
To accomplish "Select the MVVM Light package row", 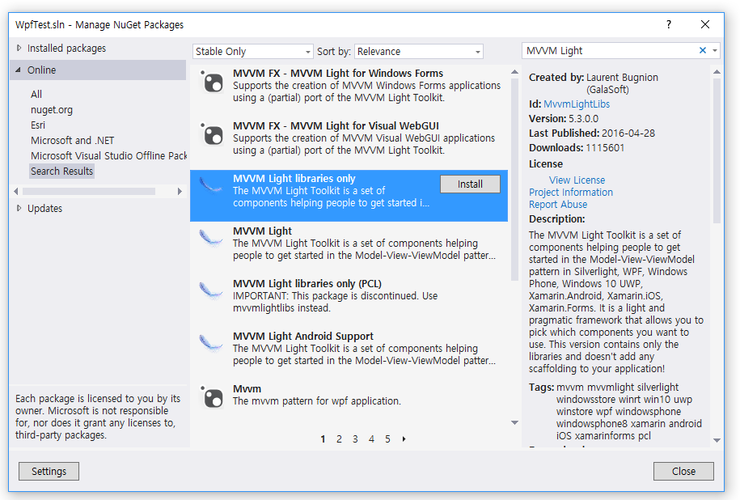I will coord(349,249).
